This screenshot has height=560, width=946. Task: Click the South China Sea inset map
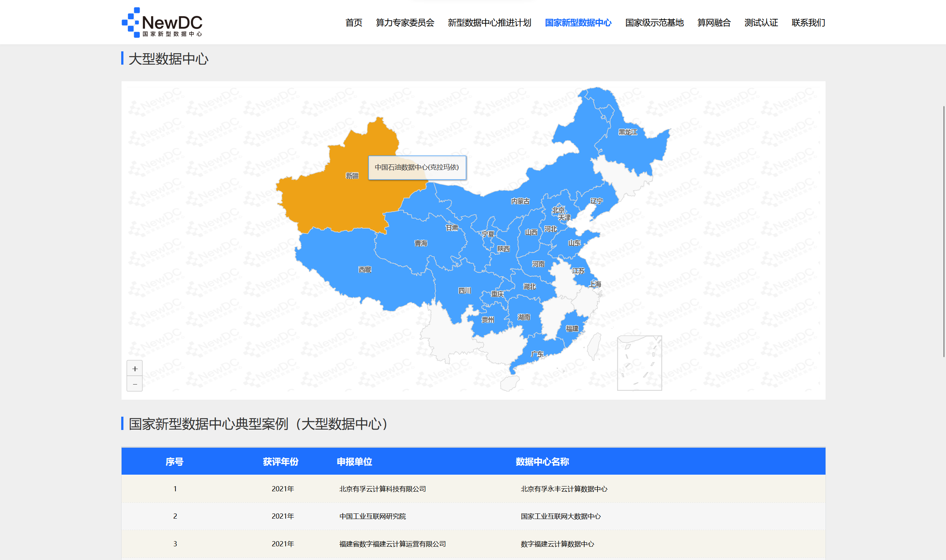pyautogui.click(x=640, y=363)
